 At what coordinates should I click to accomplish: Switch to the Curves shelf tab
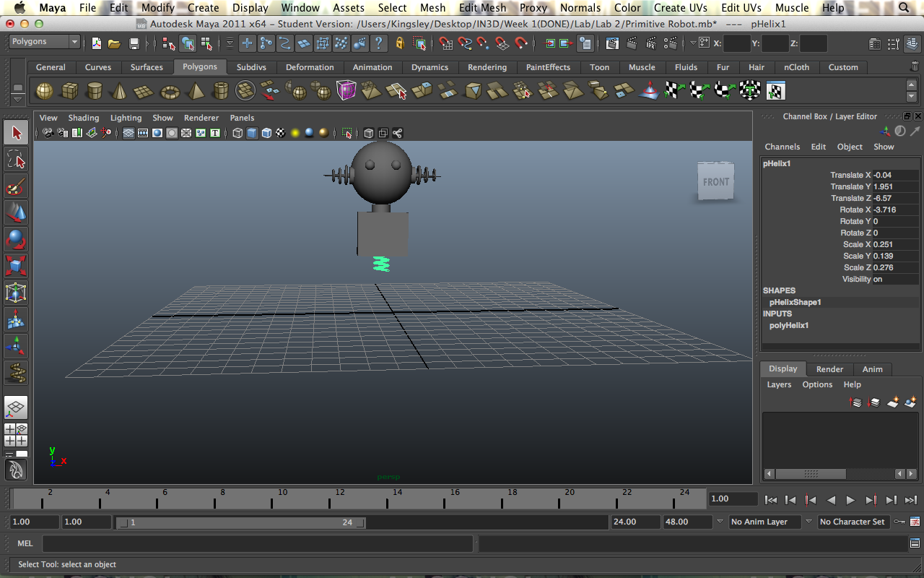[98, 67]
